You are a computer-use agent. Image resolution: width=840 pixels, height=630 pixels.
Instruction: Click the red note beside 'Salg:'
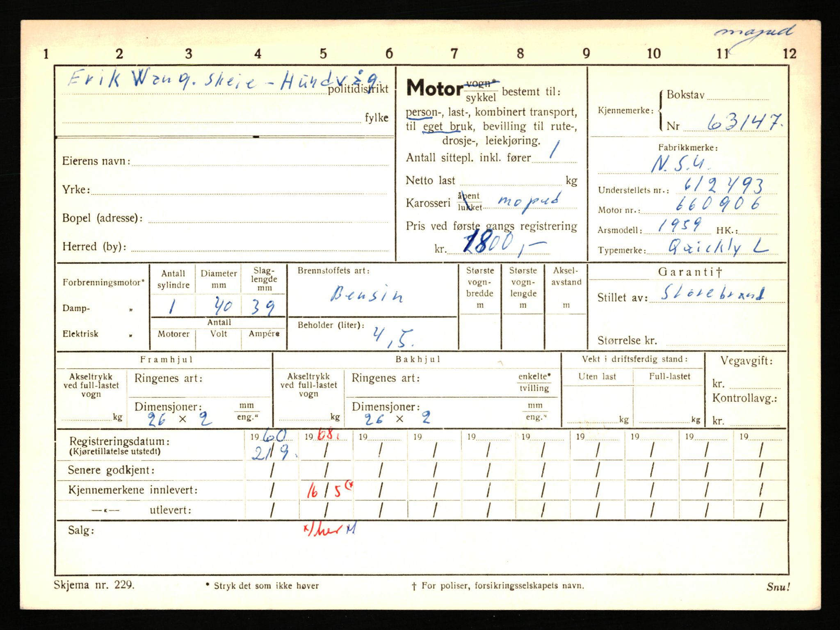coord(329,529)
